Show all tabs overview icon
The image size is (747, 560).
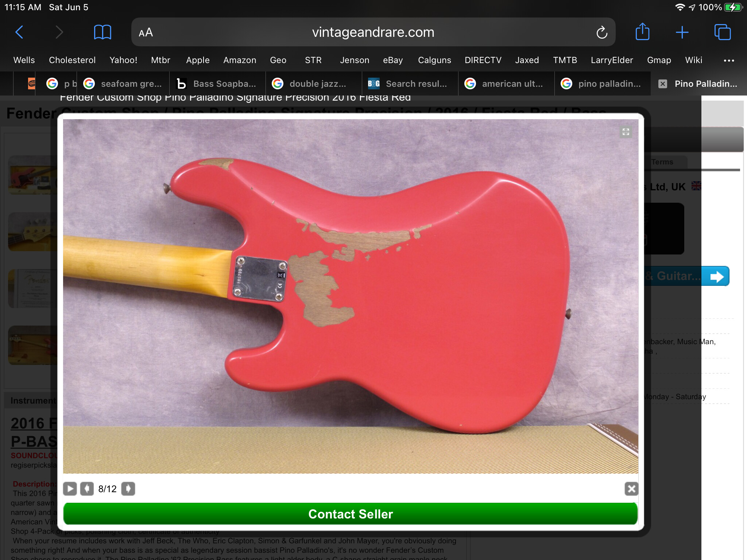[722, 32]
